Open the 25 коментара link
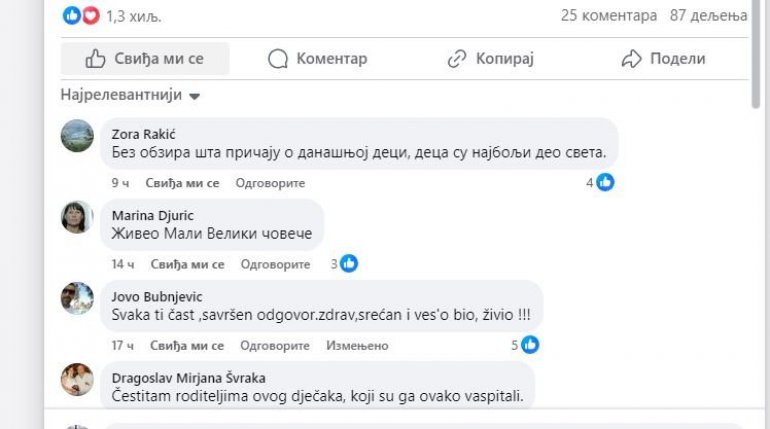770x429 pixels. pos(609,16)
